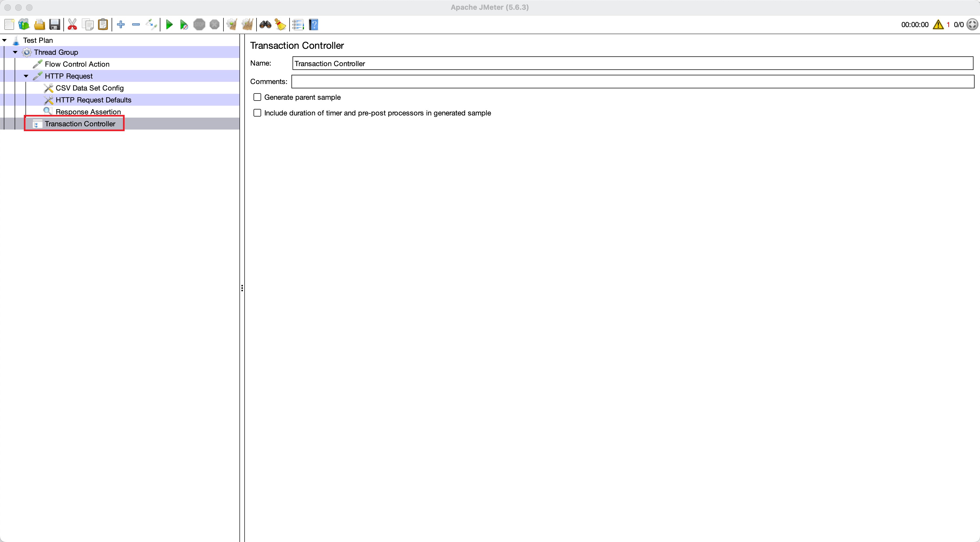The image size is (980, 542).
Task: Select HTTP Request in the tree
Action: pyautogui.click(x=69, y=76)
